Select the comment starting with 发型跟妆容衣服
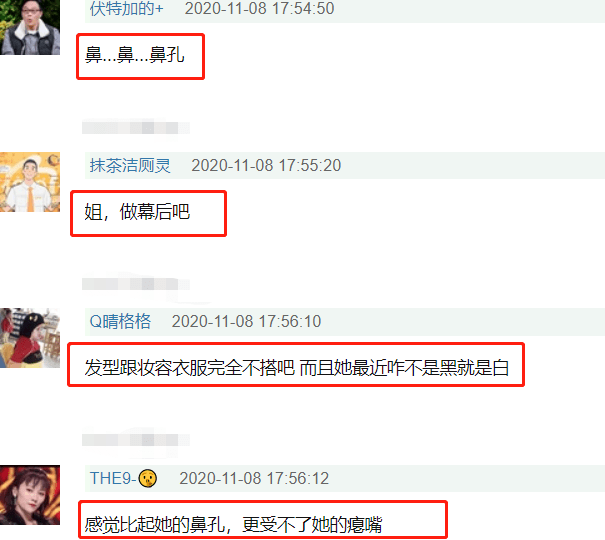The width and height of the screenshot is (605, 540). [296, 368]
